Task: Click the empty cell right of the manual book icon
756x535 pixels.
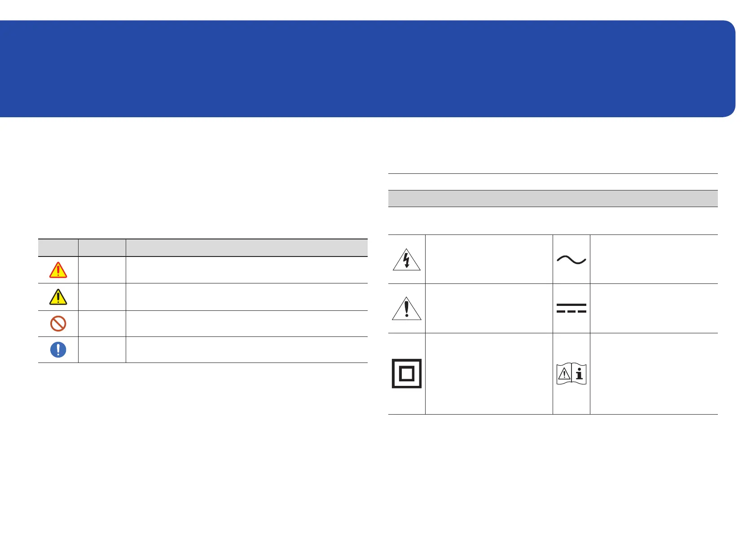Action: click(x=654, y=374)
